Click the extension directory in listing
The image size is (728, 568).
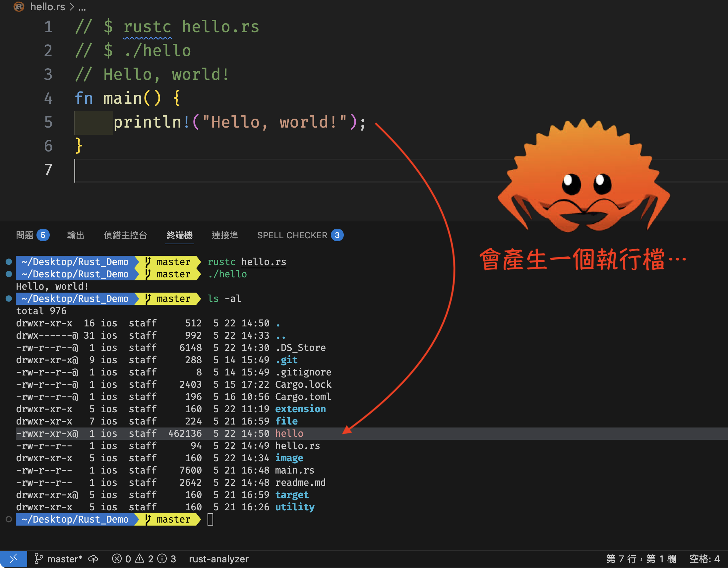click(x=301, y=409)
